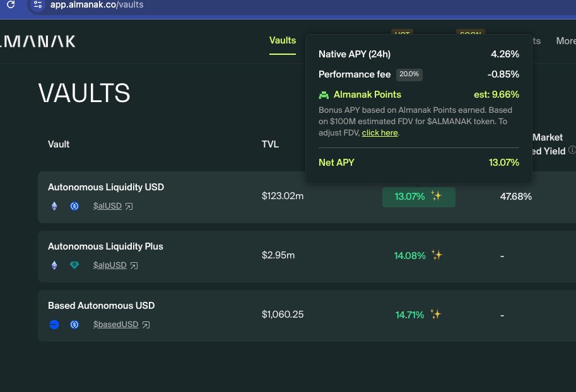This screenshot has height=392, width=576.
Task: Click the 47.68% market yield value
Action: click(516, 197)
